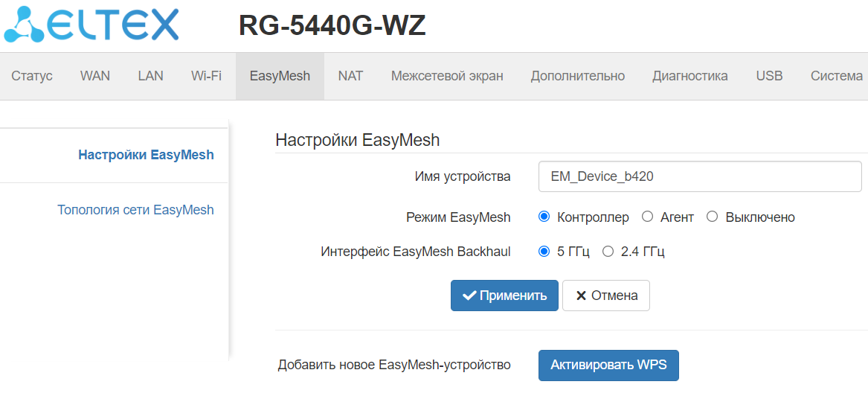Go to the WAN tab
Viewport: 868px width, 399px height.
pyautogui.click(x=95, y=76)
